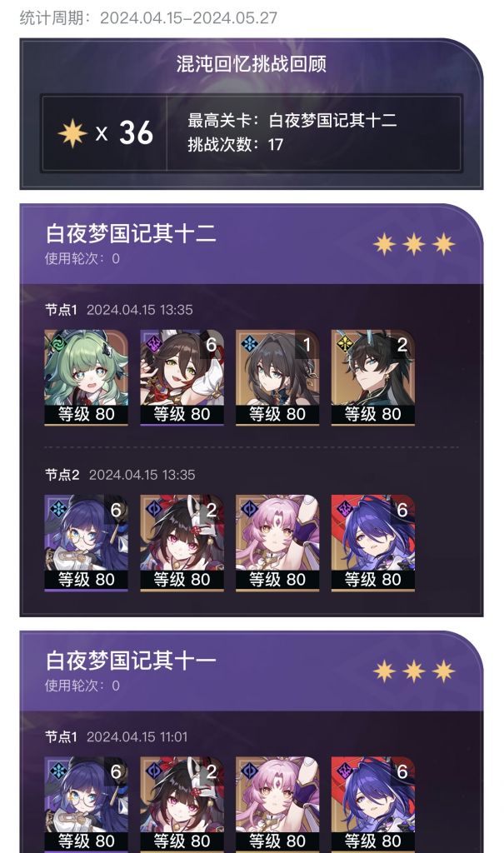Click the quantum element icon on fox-ear character

pyautogui.click(x=154, y=343)
